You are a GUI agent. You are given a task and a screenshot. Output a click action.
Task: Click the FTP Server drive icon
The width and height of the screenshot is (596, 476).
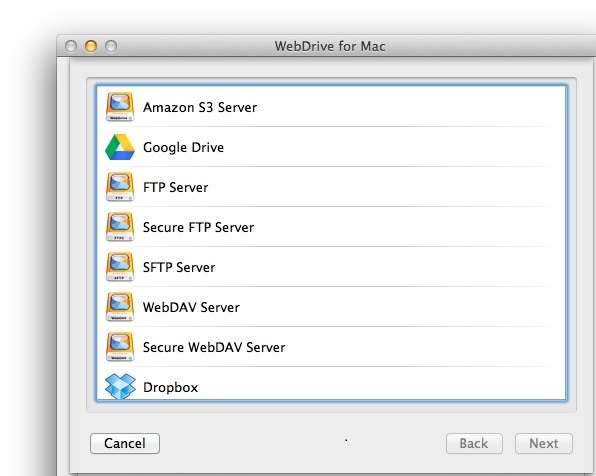pyautogui.click(x=120, y=187)
